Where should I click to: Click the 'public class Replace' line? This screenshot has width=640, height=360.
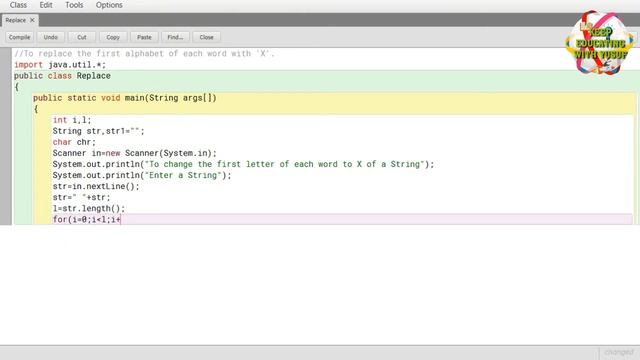click(x=62, y=76)
